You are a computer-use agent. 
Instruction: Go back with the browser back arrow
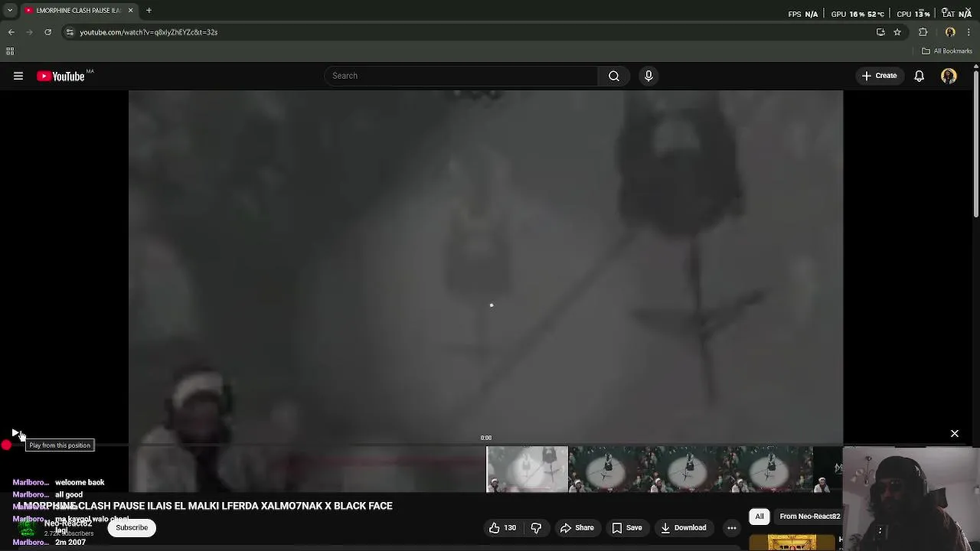click(x=11, y=32)
